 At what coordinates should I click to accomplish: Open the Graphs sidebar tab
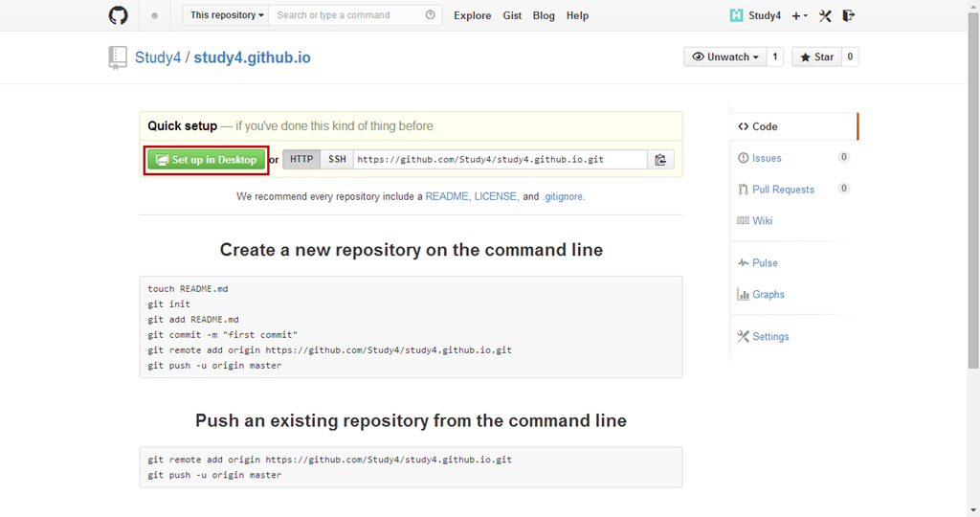pyautogui.click(x=768, y=295)
